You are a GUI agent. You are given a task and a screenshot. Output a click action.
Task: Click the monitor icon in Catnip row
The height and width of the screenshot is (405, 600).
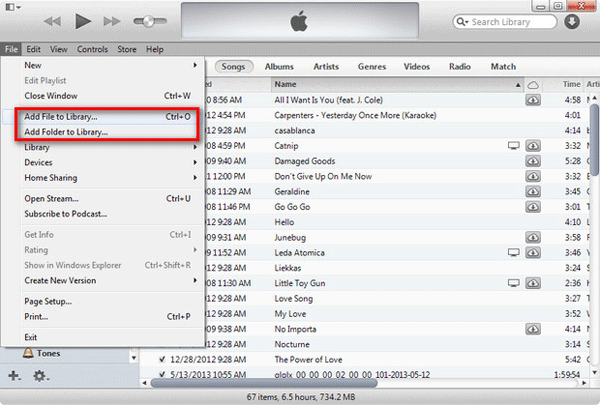pos(514,146)
